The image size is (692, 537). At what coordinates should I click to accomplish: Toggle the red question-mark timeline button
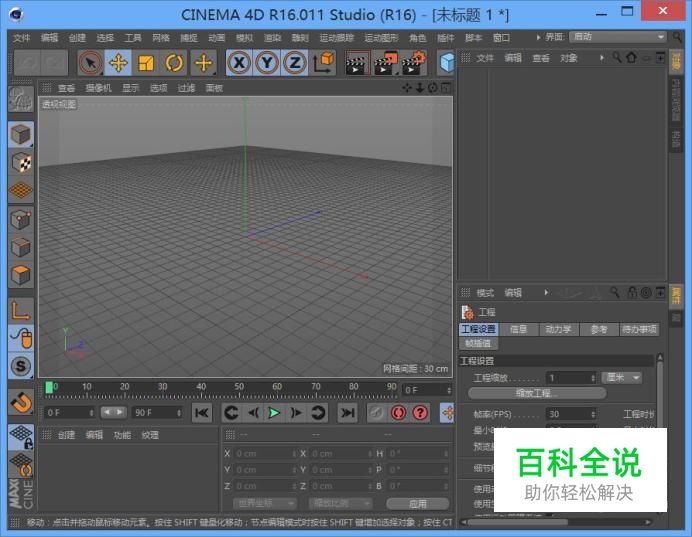click(420, 413)
